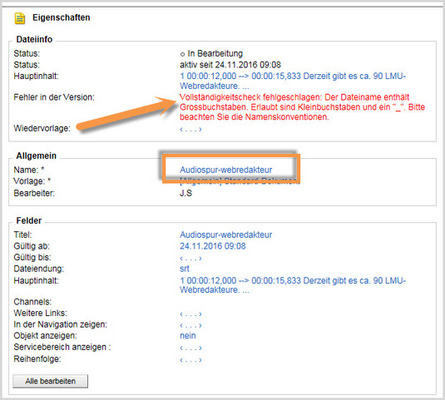Change the Gültig ab date 24.11.2016 09:08
The width and height of the screenshot is (445, 400).
213,246
